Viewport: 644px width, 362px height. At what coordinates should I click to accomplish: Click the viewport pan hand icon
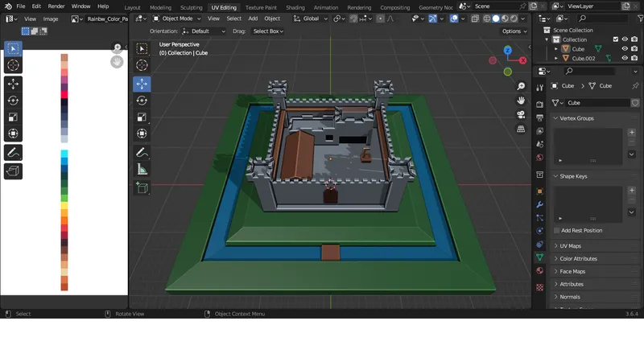tap(521, 101)
